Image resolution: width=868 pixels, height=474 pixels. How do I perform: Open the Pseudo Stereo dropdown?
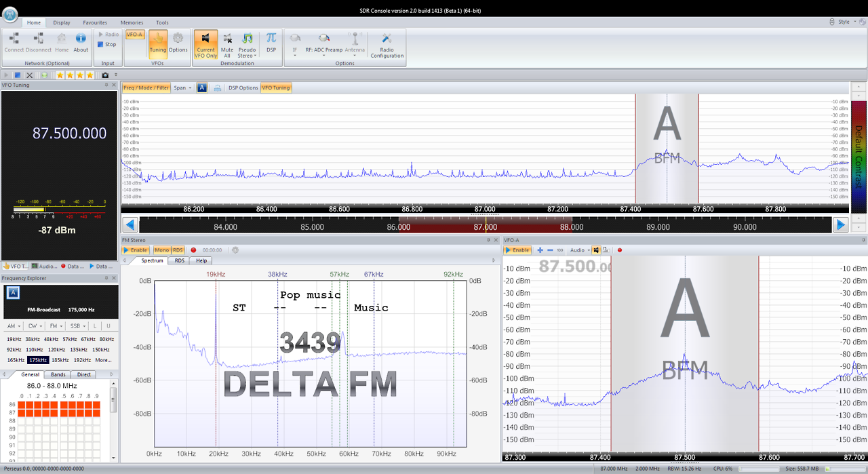[x=248, y=45]
